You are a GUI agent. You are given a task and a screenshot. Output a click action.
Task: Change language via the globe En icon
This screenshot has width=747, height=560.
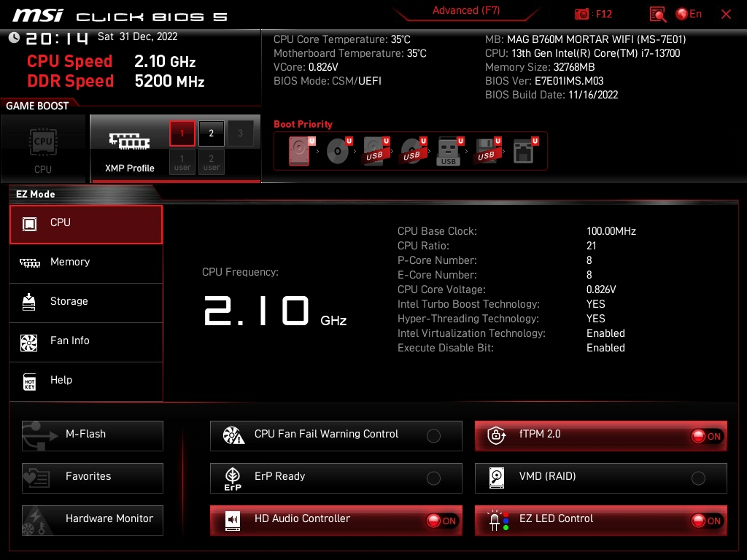point(689,14)
